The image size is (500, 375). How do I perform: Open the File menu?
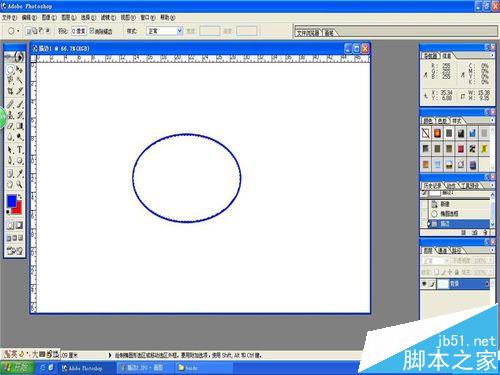tap(9, 17)
